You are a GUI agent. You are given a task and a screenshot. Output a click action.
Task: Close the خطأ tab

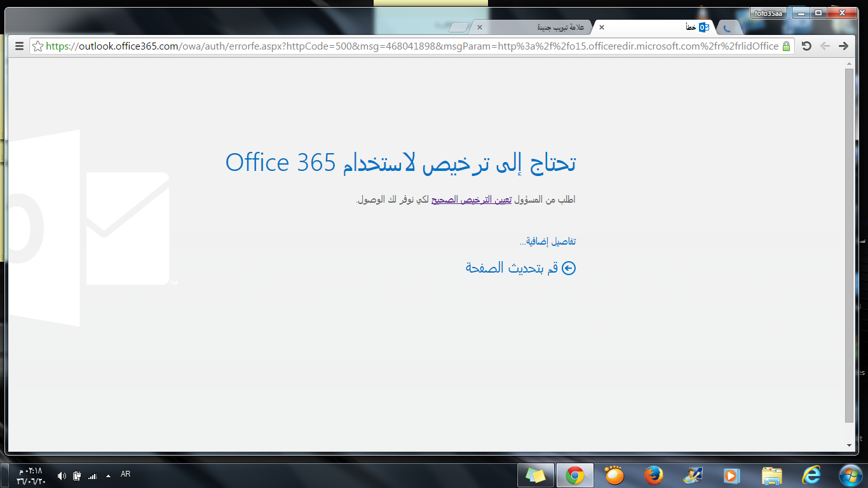point(602,27)
